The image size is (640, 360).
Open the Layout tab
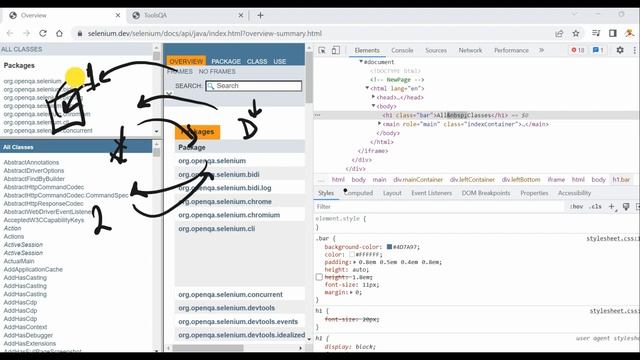point(392,193)
